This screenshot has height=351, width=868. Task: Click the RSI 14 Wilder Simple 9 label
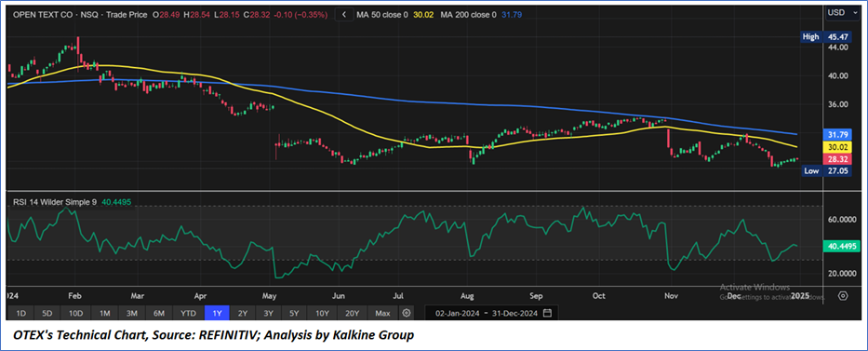tap(55, 203)
